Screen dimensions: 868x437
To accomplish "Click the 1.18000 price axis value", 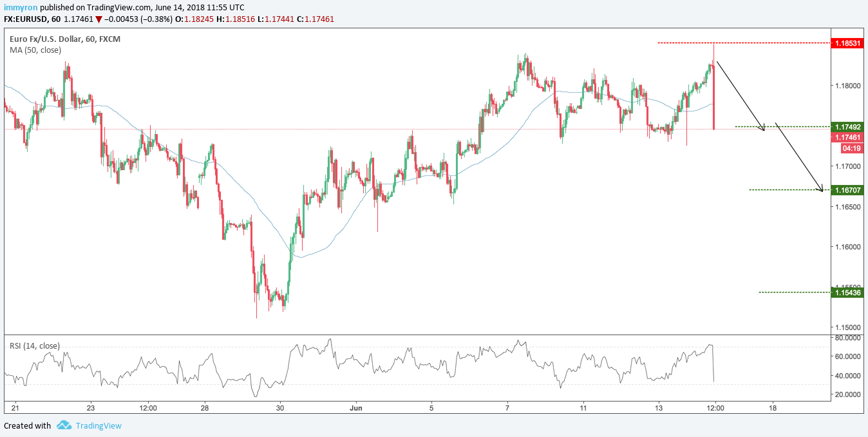I will pyautogui.click(x=847, y=86).
